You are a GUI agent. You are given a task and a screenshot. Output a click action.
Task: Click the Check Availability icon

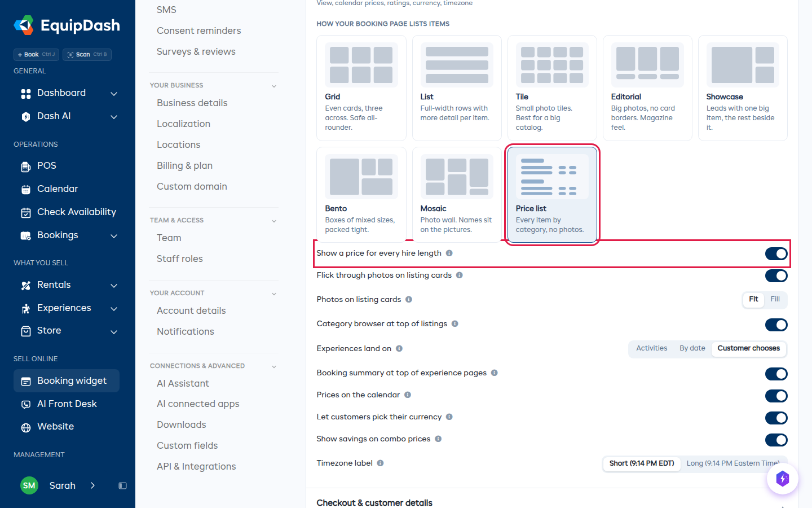pyautogui.click(x=26, y=213)
